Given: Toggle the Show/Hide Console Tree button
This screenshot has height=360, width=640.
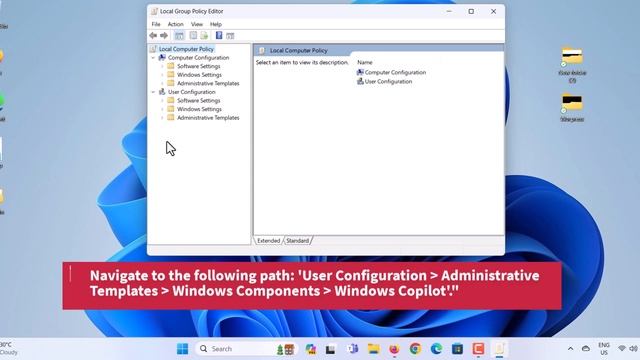Looking at the screenshot, I should pos(179,36).
